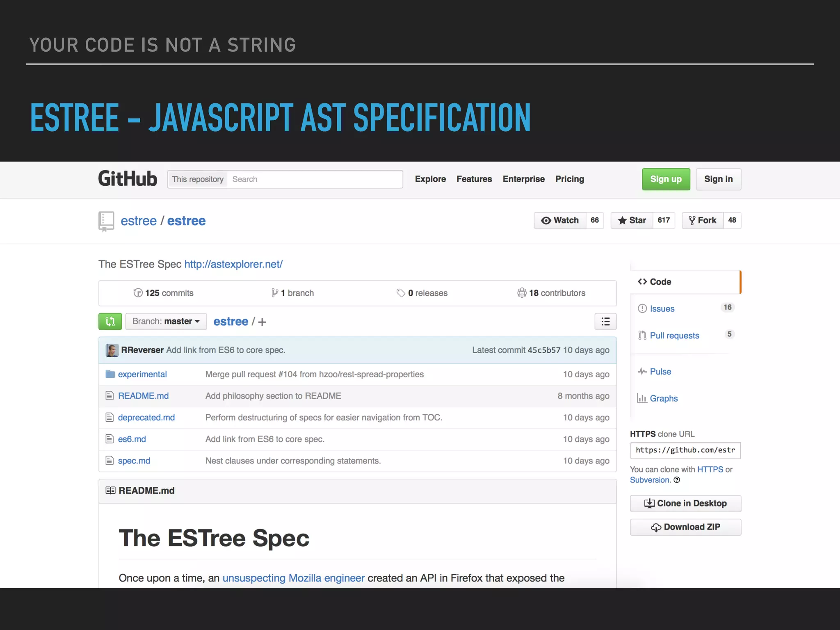This screenshot has height=630, width=840.
Task: Watch the estree repository
Action: 560,221
